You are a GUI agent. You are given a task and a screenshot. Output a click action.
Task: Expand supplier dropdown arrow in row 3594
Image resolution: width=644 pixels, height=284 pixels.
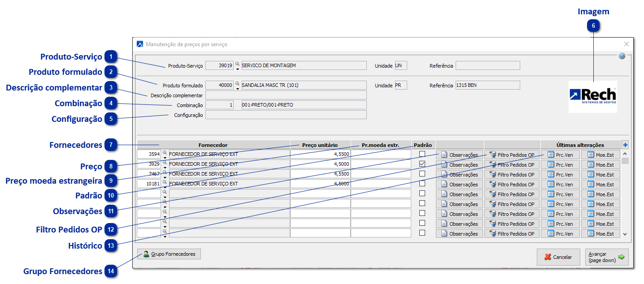pyautogui.click(x=165, y=157)
